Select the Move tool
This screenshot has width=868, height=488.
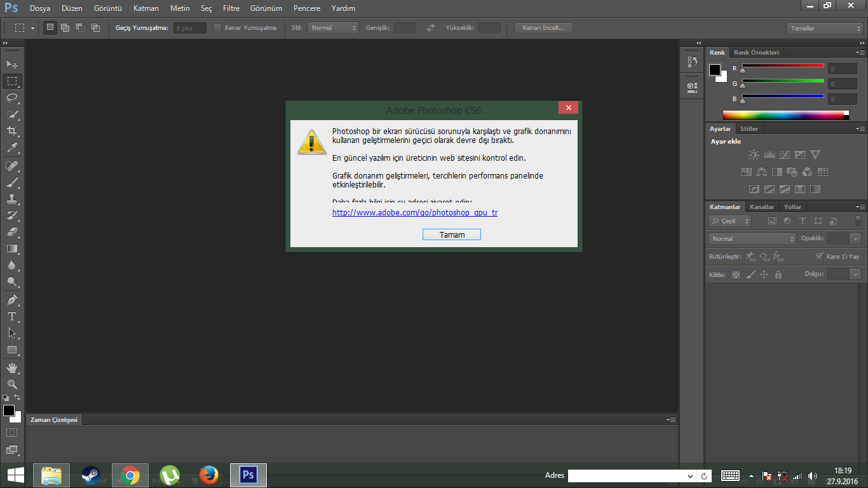point(12,64)
